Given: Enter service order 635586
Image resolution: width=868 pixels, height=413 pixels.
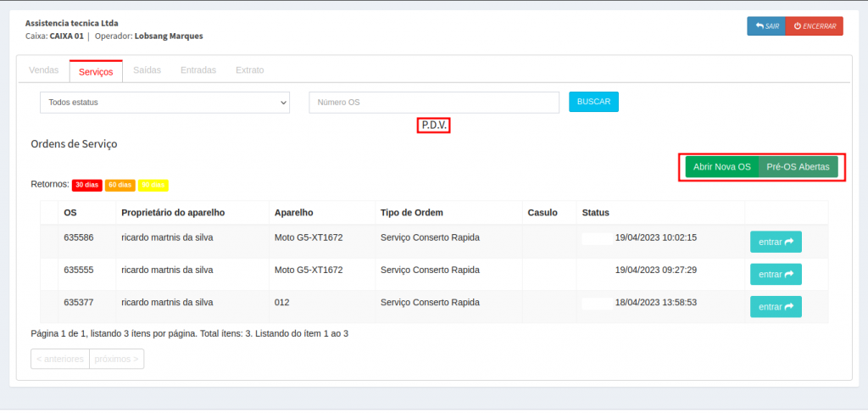Looking at the screenshot, I should coord(775,242).
